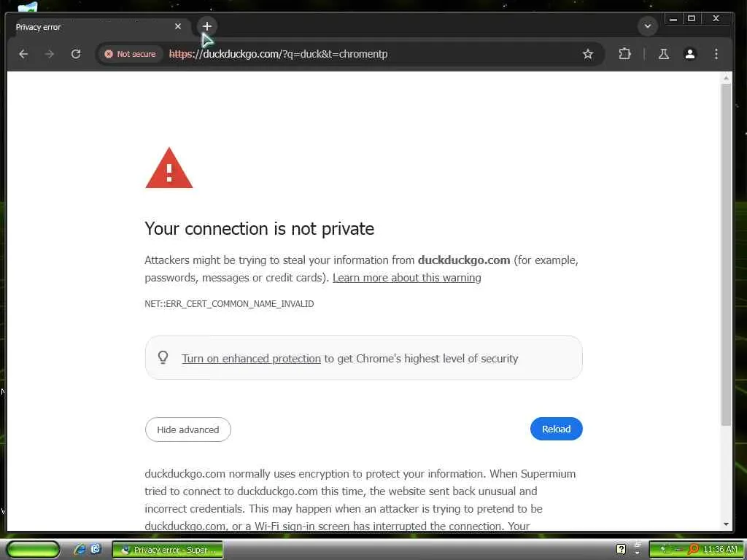
Task: Expand the tab search dropdown arrow
Action: pyautogui.click(x=648, y=26)
